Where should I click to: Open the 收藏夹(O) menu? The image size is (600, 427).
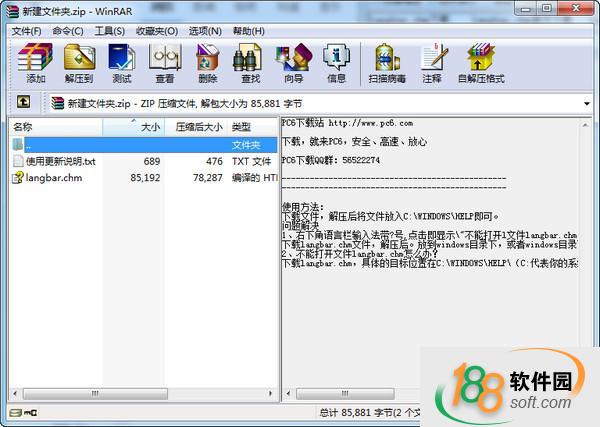tap(159, 31)
